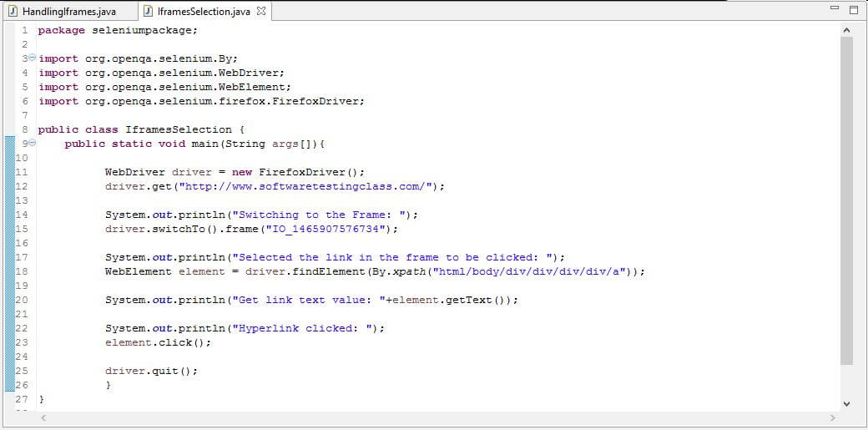Viewport: 868px width, 430px height.
Task: Click 'driver.get' call on line 12
Action: 138,187
